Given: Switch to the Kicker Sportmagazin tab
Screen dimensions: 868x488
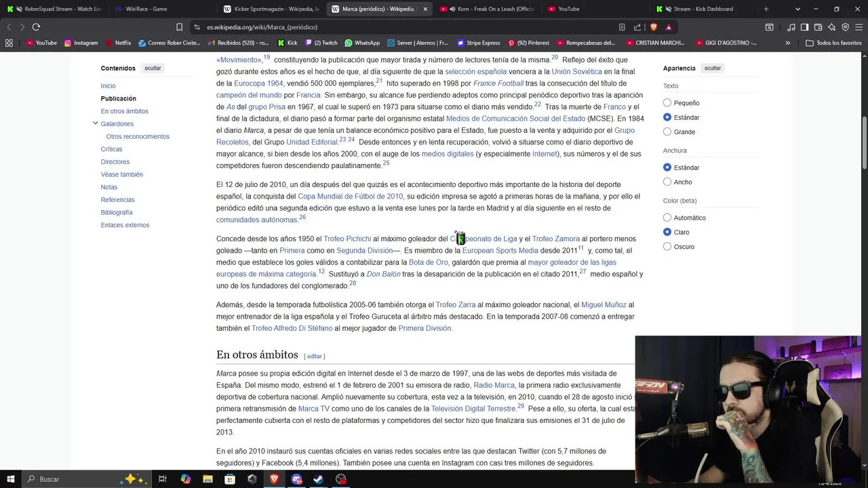Looking at the screenshot, I should coord(271,9).
